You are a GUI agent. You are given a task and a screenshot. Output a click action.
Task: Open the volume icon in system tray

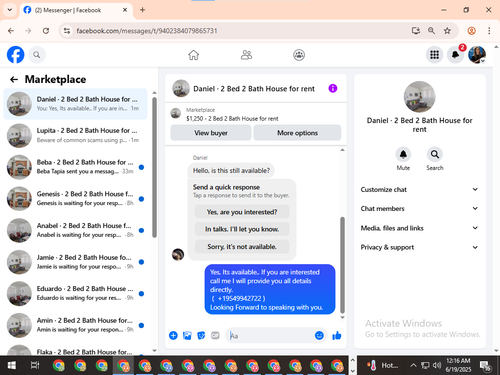[x=437, y=365]
